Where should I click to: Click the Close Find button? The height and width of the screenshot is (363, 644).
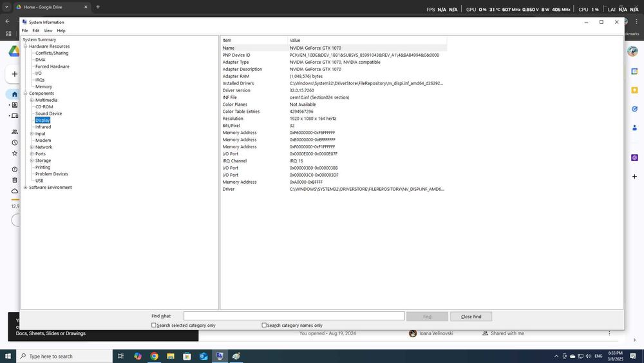(471, 317)
